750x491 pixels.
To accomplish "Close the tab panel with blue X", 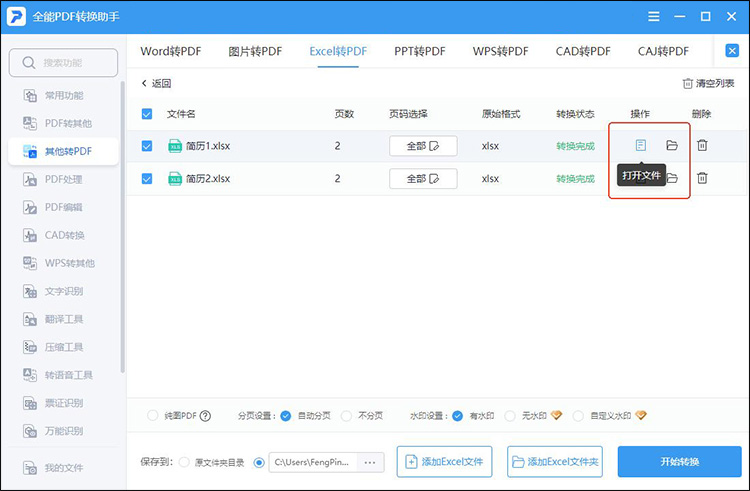I will pos(732,51).
